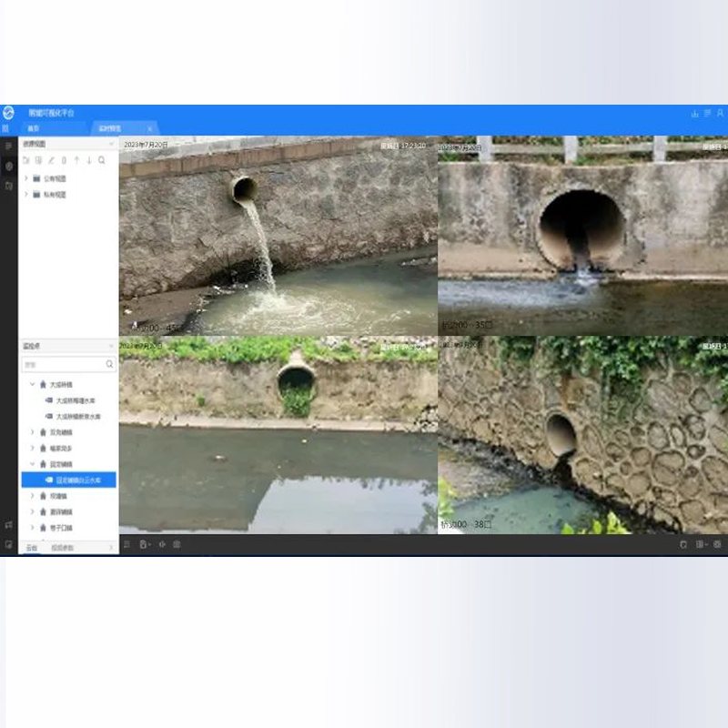Expand the second folder in the view tree
The height and width of the screenshot is (728, 728).
click(26, 194)
